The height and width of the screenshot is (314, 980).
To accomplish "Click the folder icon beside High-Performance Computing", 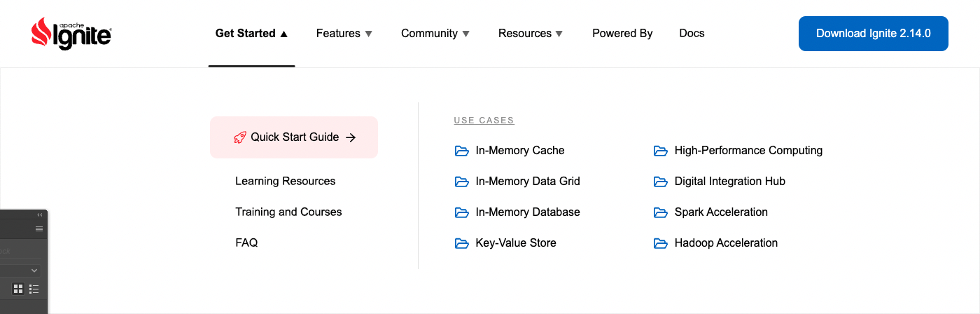I will click(x=660, y=151).
